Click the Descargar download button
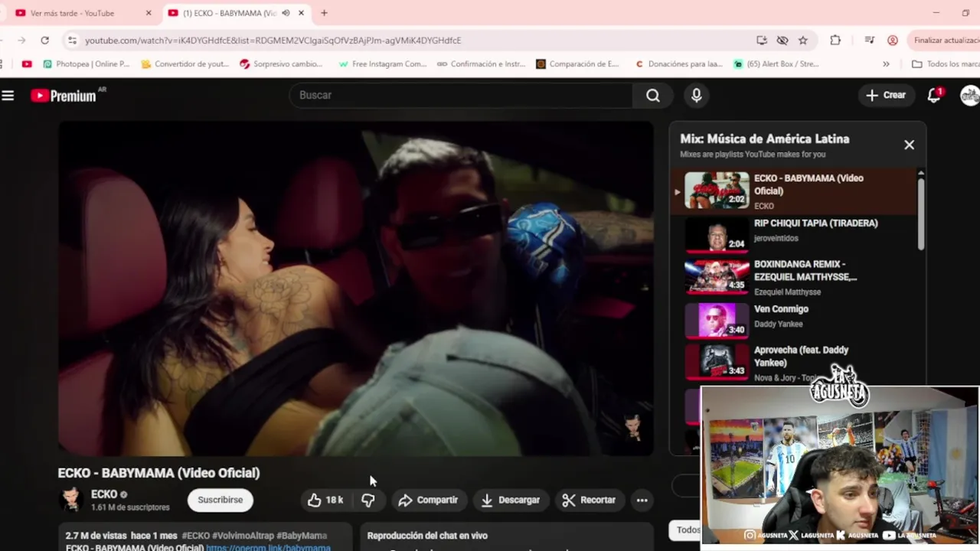The width and height of the screenshot is (980, 551). point(510,500)
